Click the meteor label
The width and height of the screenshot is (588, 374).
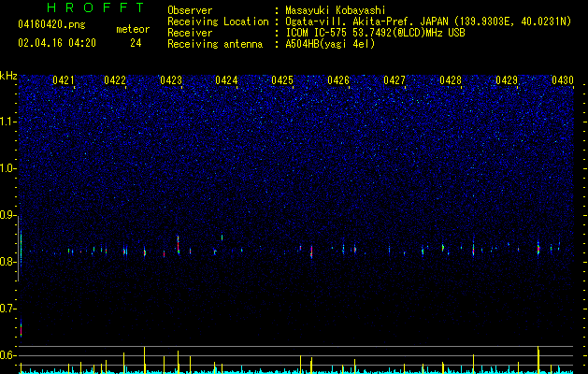tap(133, 29)
